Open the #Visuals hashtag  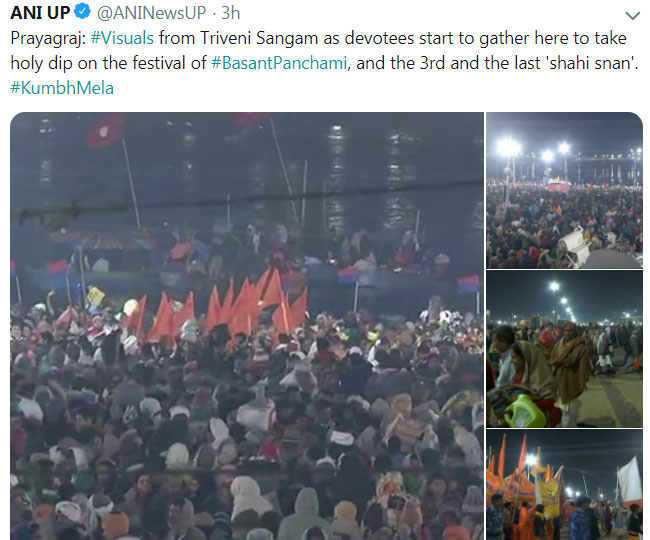122,38
